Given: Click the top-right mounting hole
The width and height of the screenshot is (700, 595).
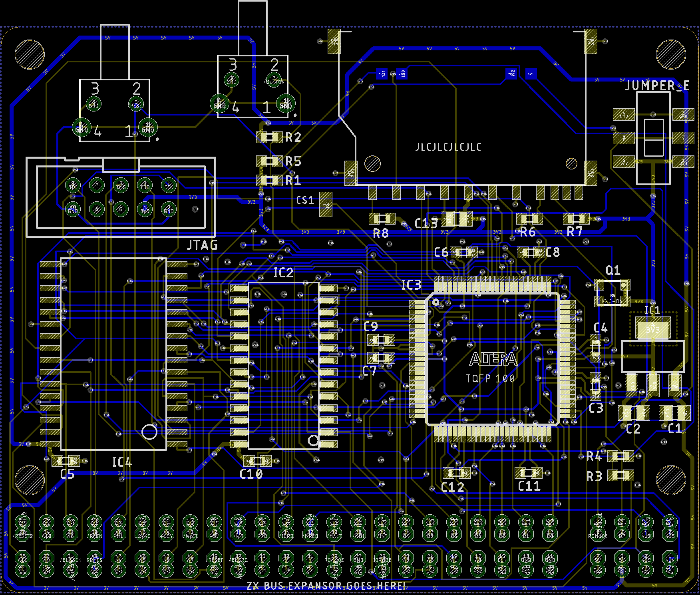Looking at the screenshot, I should [x=671, y=55].
